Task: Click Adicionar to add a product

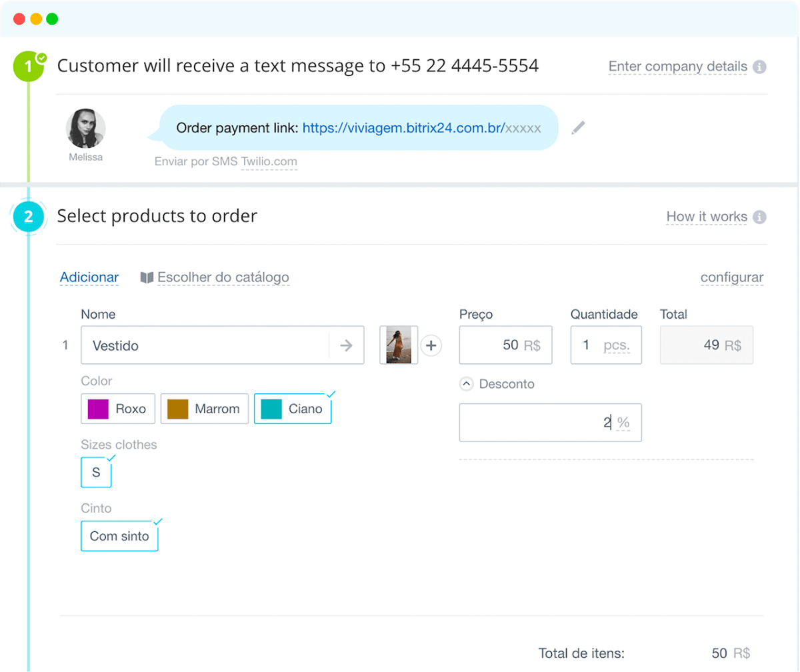Action: pyautogui.click(x=89, y=277)
